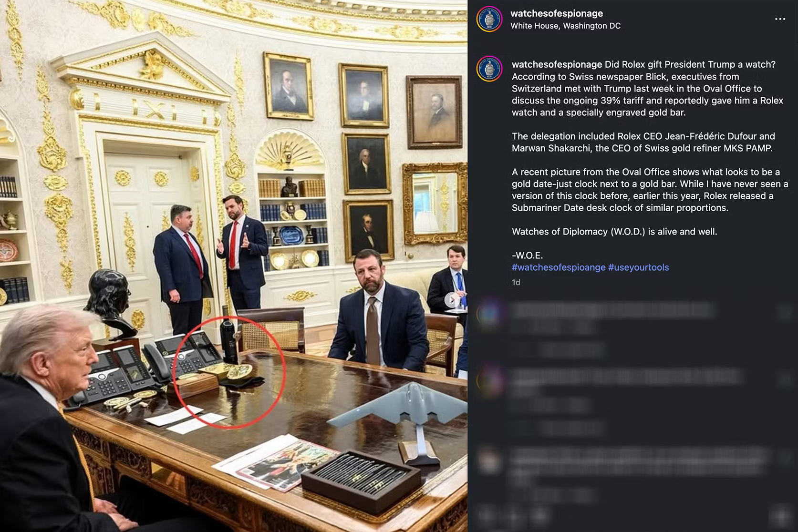Open the second commenter's blurred avatar
Image resolution: width=798 pixels, height=532 pixels.
489,380
